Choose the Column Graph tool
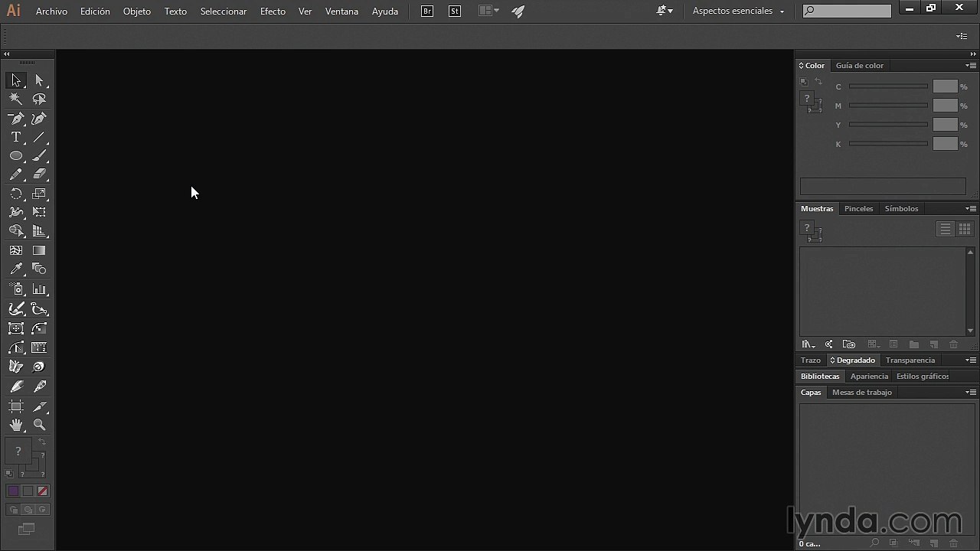 (40, 289)
